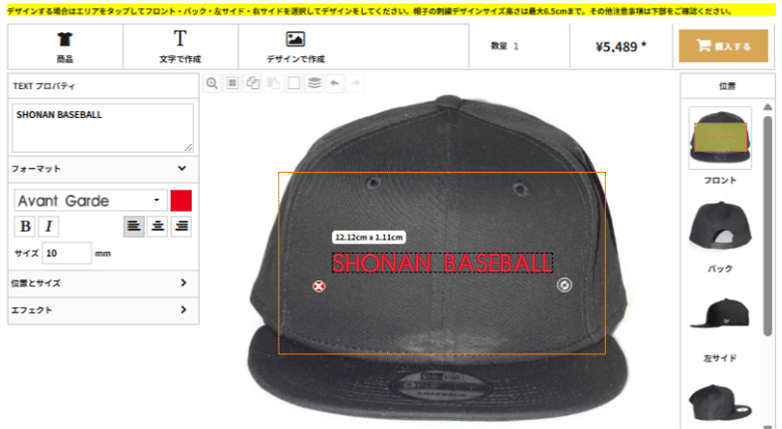The image size is (782, 429).
Task: Click the T-shirt icon in product tab
Action: [x=65, y=39]
